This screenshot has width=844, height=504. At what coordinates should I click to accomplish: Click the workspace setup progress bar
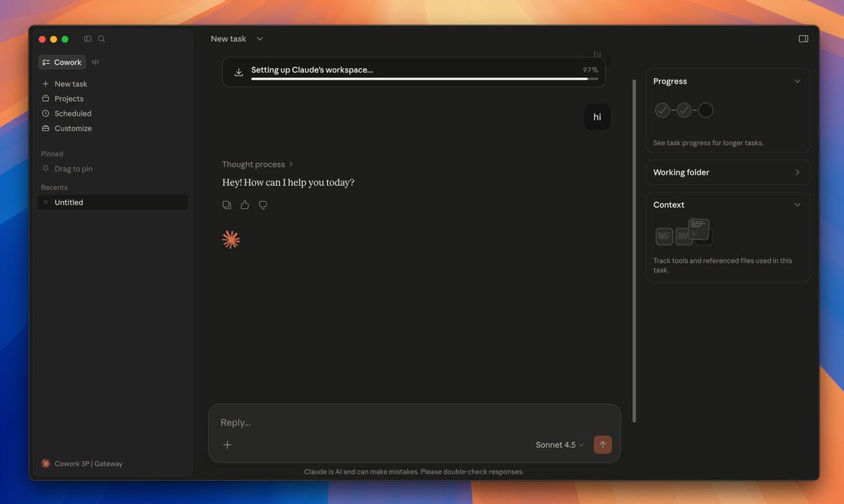pos(424,79)
